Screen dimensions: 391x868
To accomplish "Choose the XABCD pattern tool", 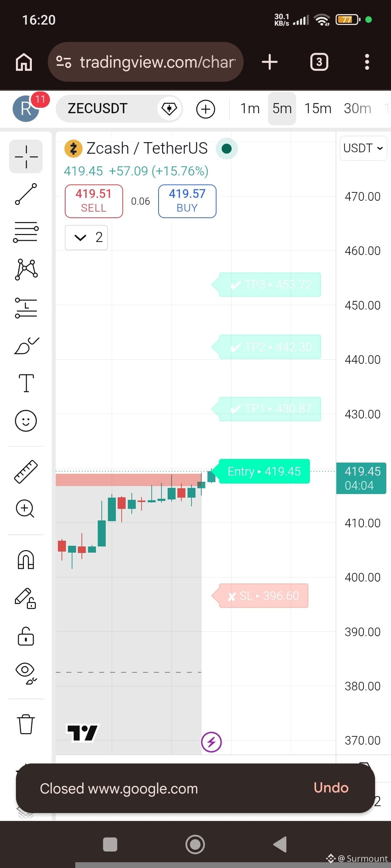I will pos(26,269).
